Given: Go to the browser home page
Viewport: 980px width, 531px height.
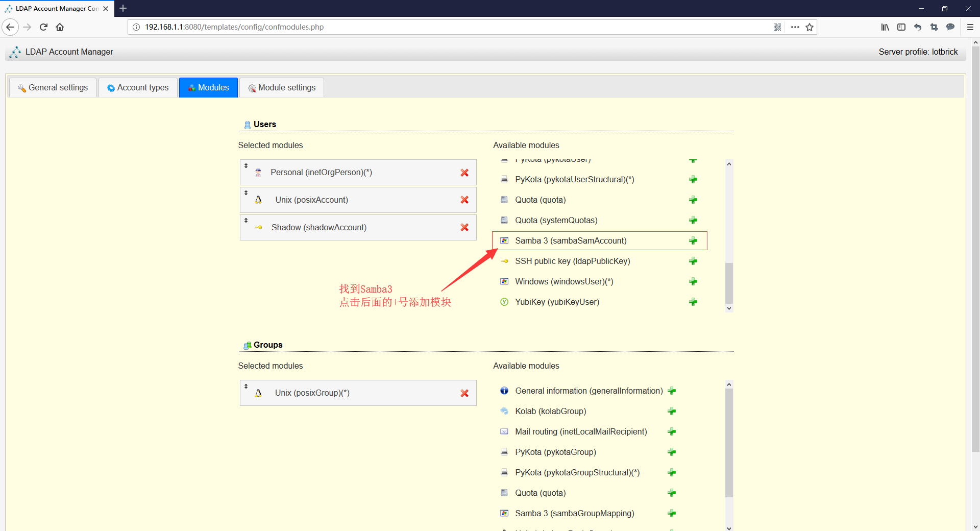Looking at the screenshot, I should click(60, 27).
